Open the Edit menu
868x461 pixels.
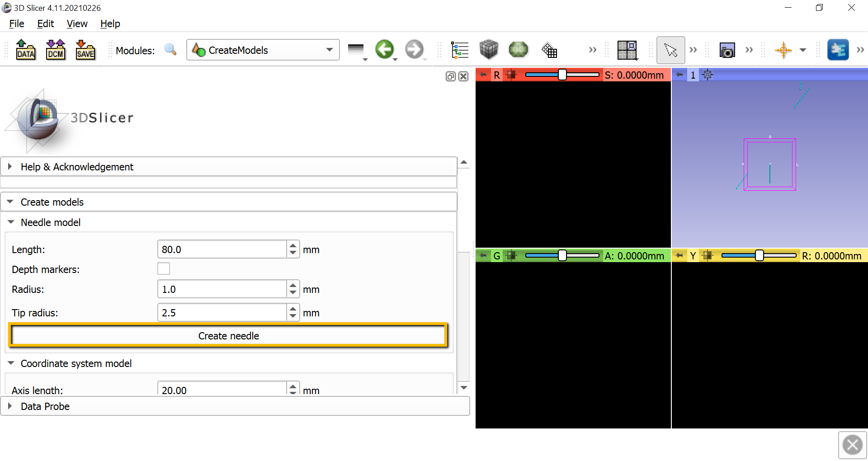click(x=45, y=24)
